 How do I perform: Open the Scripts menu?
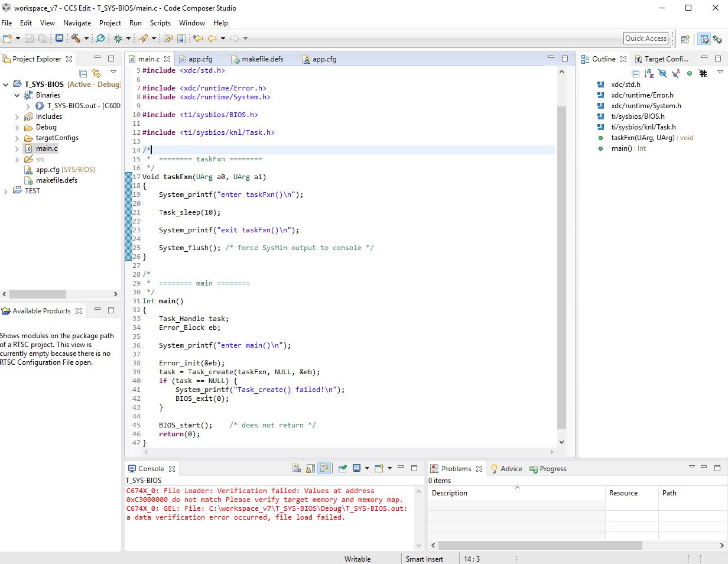click(x=160, y=23)
